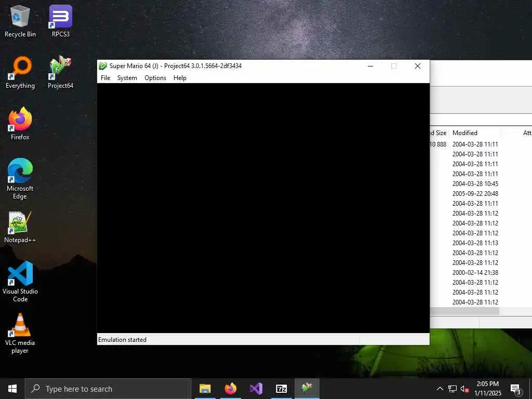Open the notification center icon

tap(515, 389)
